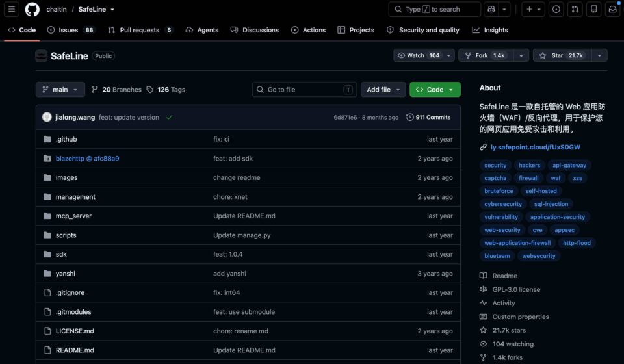624x364 pixels.
Task: Expand the Fork options dropdown arrow
Action: coord(521,55)
